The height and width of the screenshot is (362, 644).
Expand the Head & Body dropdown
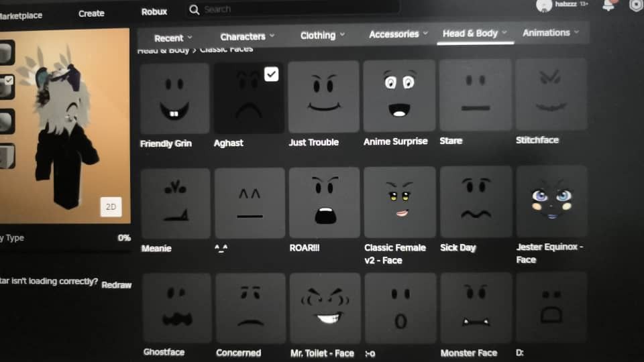tap(475, 34)
